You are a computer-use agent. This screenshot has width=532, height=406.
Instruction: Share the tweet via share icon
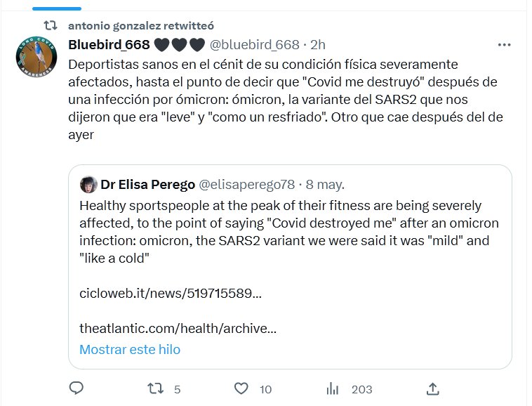click(x=433, y=388)
